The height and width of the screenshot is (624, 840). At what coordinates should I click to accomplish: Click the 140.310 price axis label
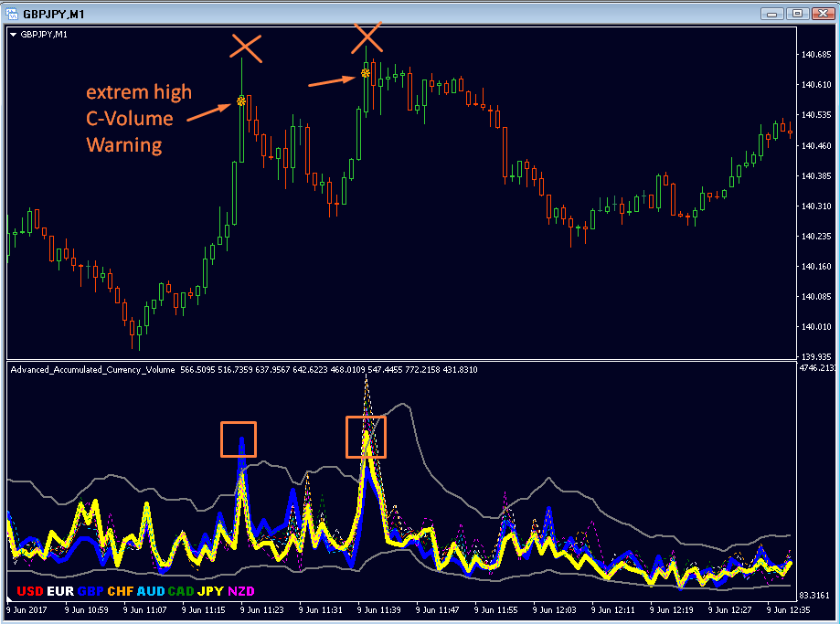click(x=816, y=206)
